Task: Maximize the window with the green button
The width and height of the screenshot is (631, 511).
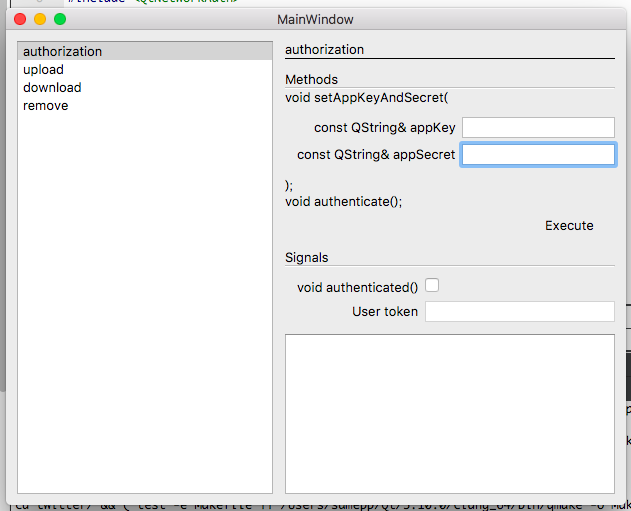Action: pos(60,19)
